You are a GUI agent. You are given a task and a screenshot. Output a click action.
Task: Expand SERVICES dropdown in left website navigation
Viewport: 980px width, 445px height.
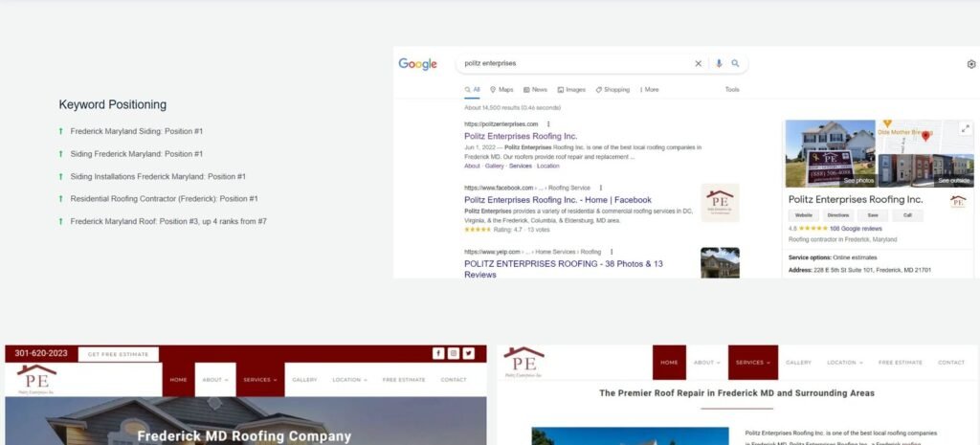click(x=260, y=380)
